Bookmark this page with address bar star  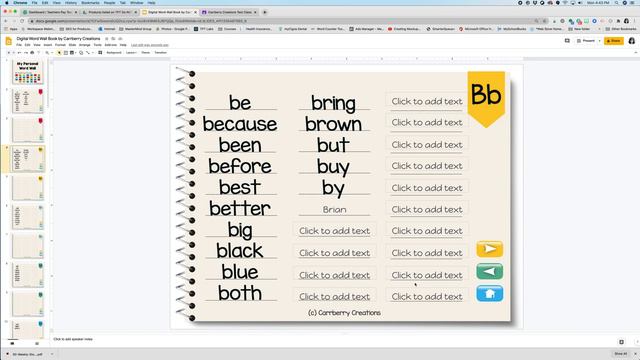(x=545, y=21)
